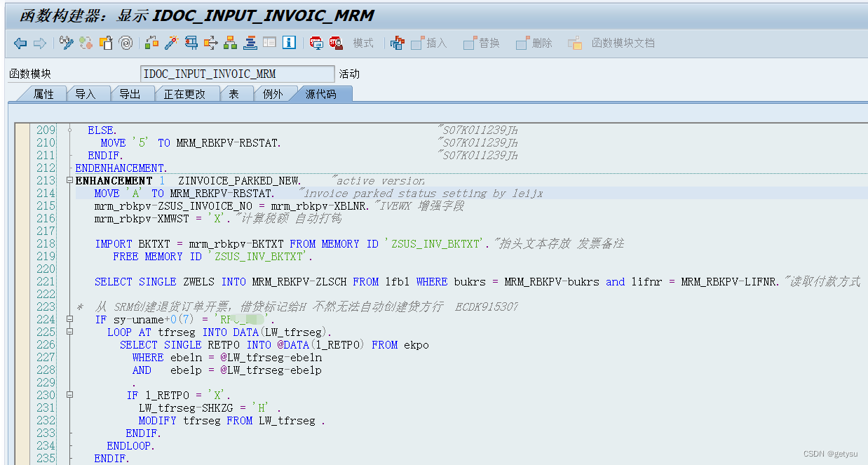868x465 pixels.
Task: Click the session breakpoint stop icon
Action: click(317, 43)
